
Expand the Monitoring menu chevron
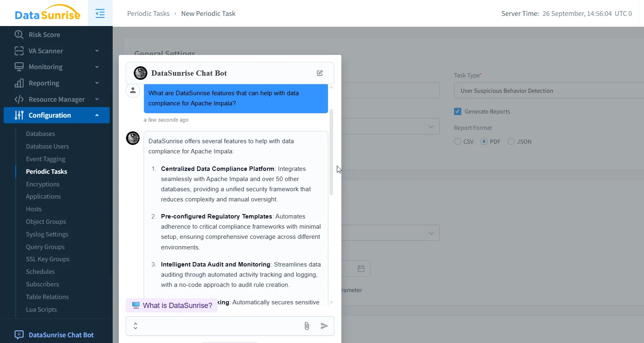[x=97, y=67]
